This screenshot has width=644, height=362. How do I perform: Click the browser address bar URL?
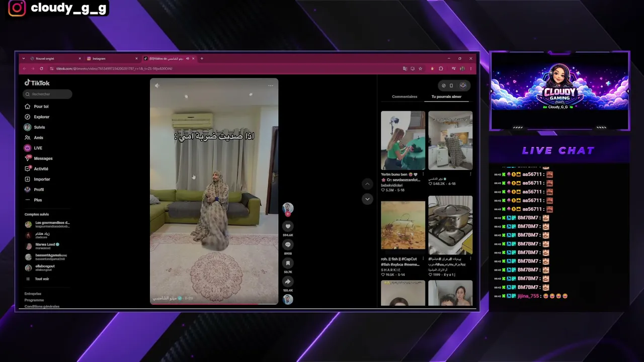(x=114, y=68)
